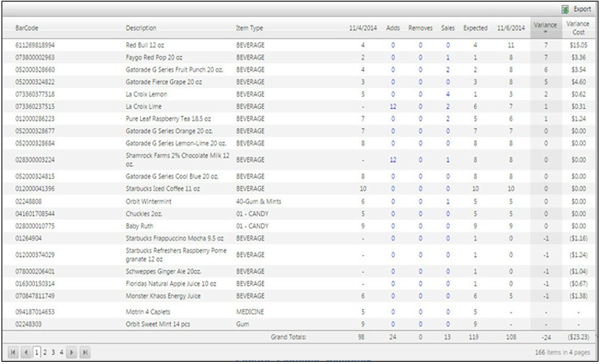Sort by Item Type column header
The image size is (600, 364).
[249, 28]
